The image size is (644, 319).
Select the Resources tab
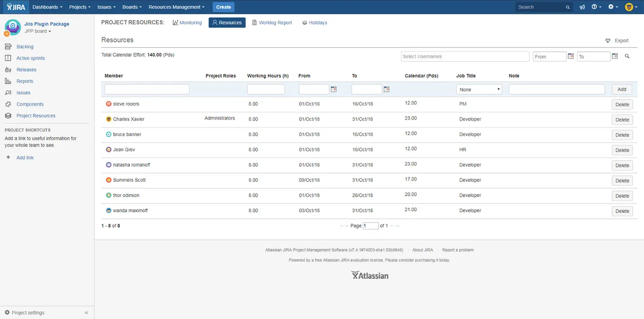tap(227, 23)
